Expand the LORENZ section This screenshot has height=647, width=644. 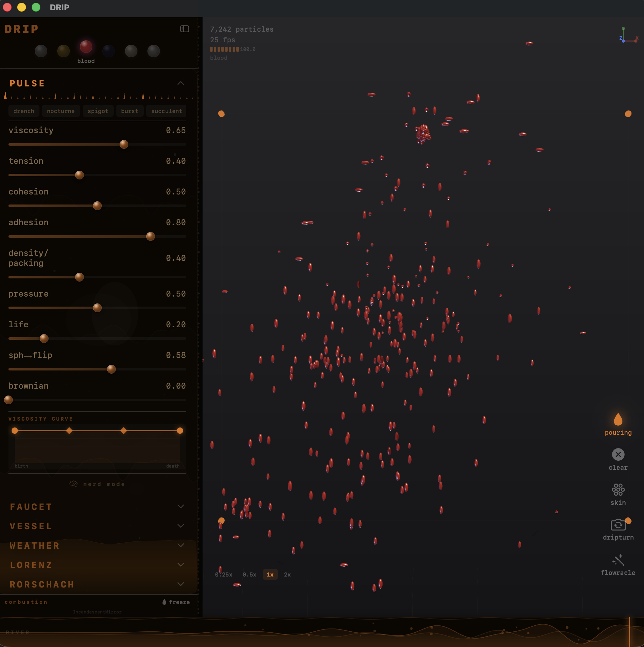coord(181,565)
